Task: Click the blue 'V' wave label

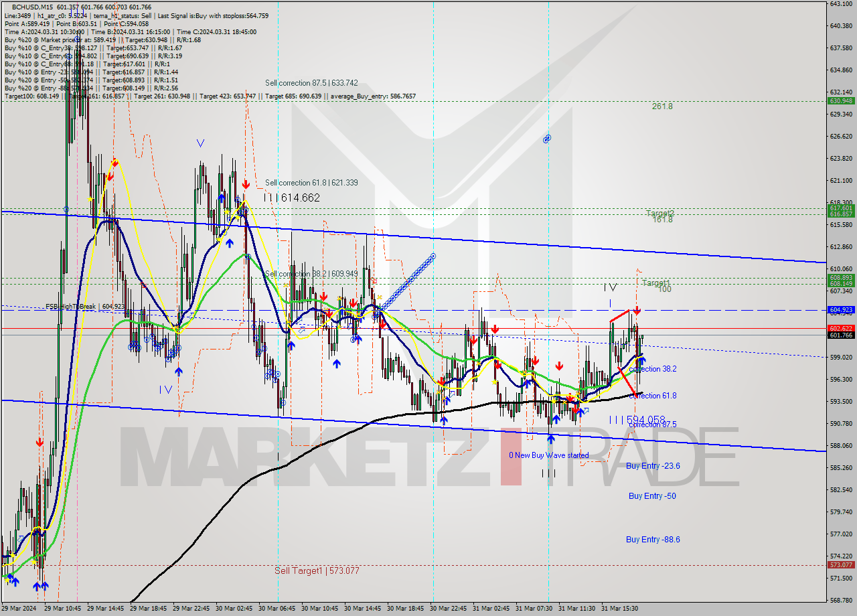Action: [x=200, y=143]
